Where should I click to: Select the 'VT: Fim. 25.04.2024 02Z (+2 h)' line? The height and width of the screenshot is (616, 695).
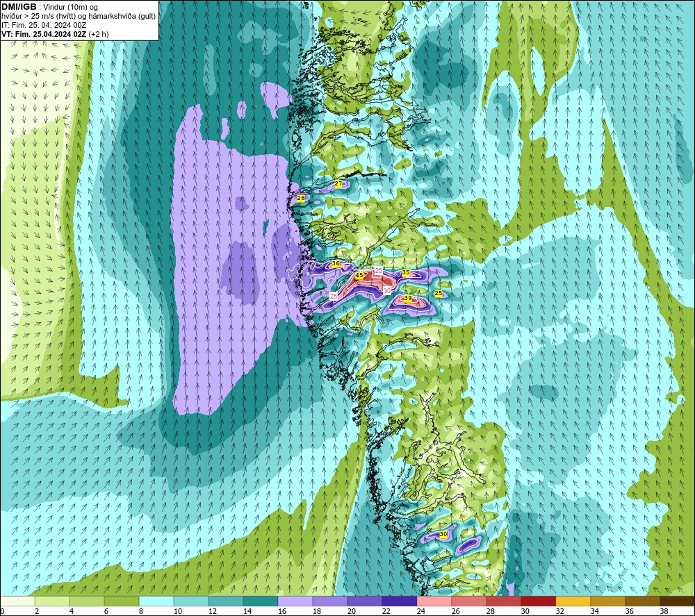pyautogui.click(x=55, y=33)
